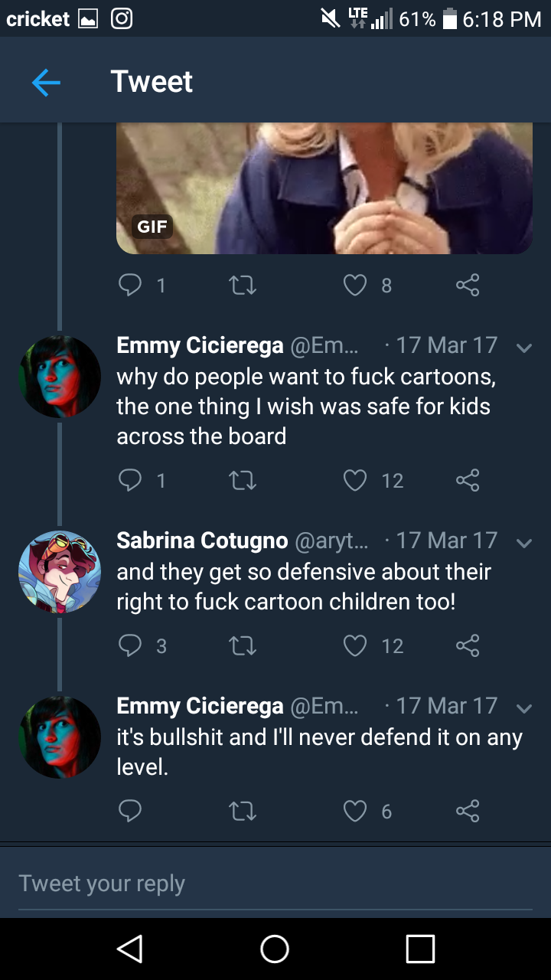Open options chevron on Sabrina's tweet
This screenshot has width=551, height=980.
524,543
